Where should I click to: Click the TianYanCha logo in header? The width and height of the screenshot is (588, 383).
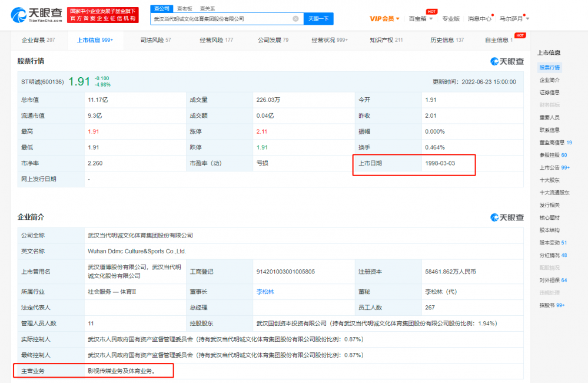(36, 15)
